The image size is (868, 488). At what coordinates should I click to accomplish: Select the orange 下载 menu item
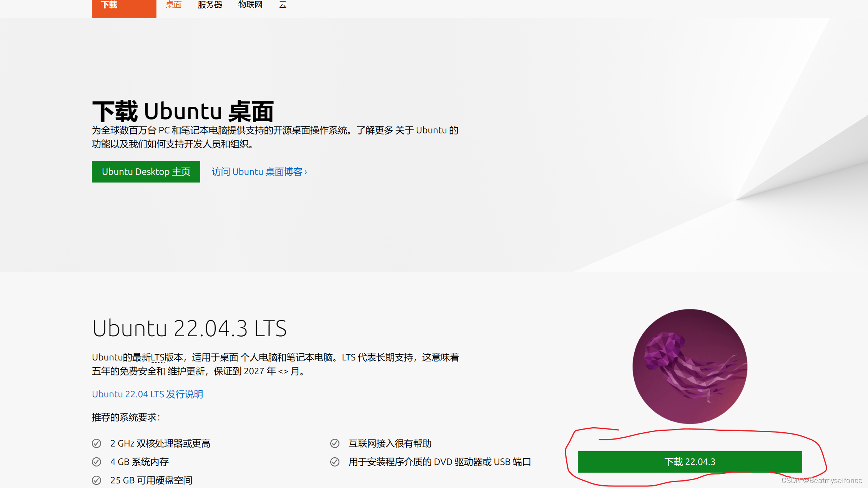click(109, 5)
